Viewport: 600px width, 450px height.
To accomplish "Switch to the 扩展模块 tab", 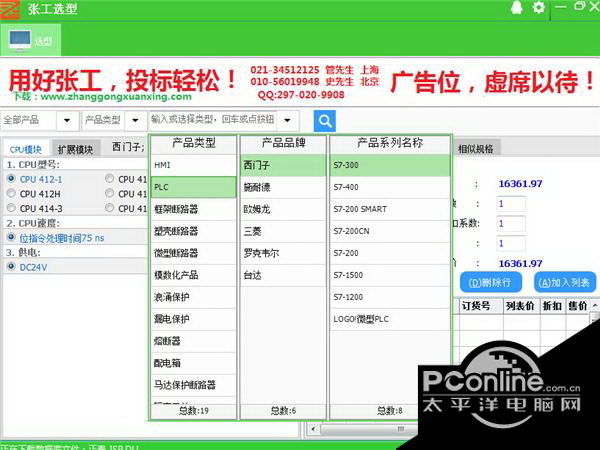I will tap(75, 149).
